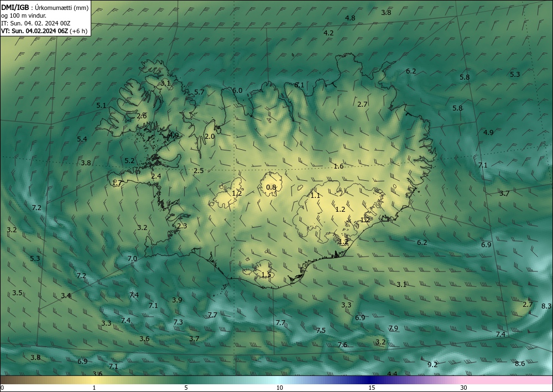553x392 pixels.
Task: Click the 4.8 value label
Action: (350, 18)
